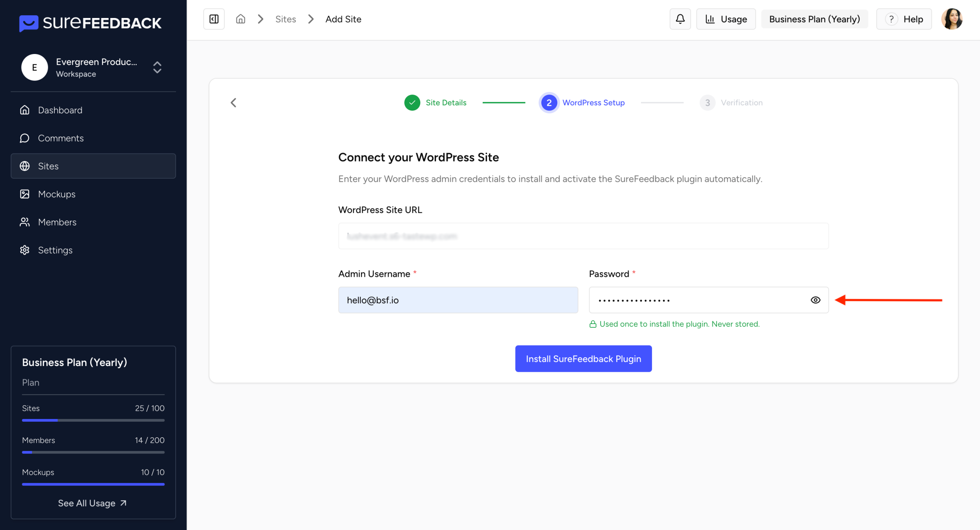The height and width of the screenshot is (530, 980).
Task: Click the Usage button in header
Action: tap(726, 19)
